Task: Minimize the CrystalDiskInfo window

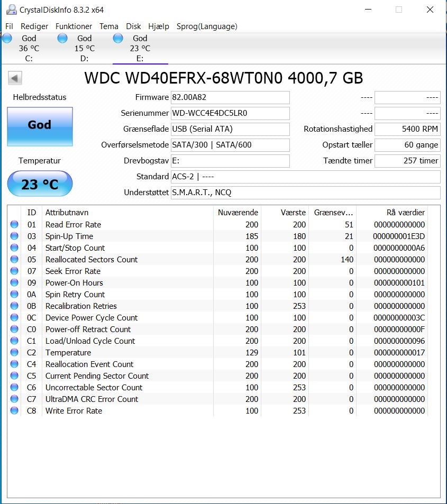Action: pyautogui.click(x=368, y=10)
